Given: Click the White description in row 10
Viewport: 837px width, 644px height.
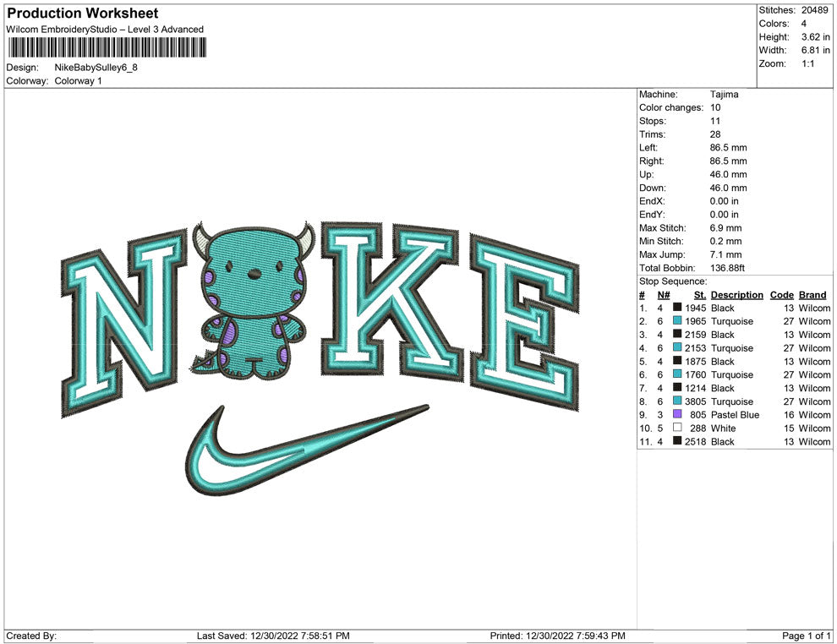Looking at the screenshot, I should (724, 428).
